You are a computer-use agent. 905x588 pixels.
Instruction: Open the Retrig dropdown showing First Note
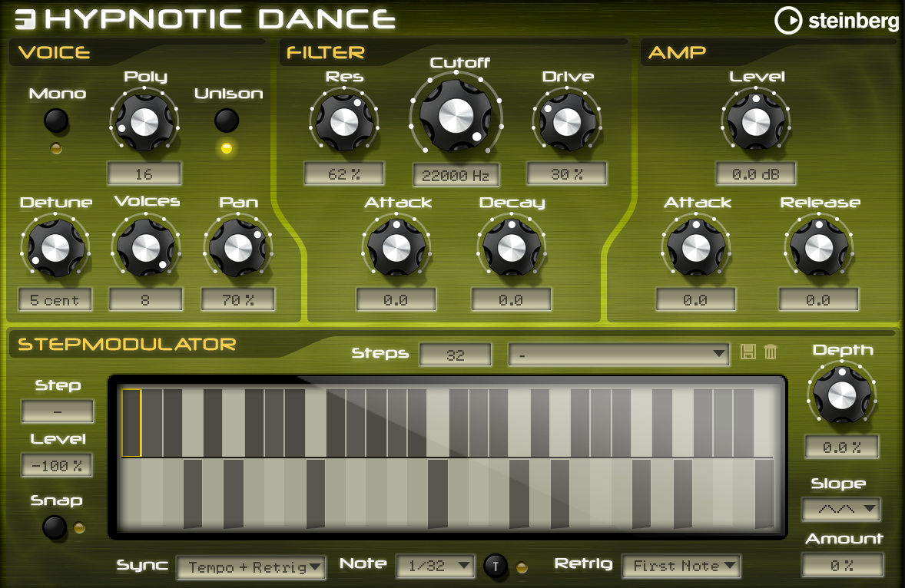(681, 566)
